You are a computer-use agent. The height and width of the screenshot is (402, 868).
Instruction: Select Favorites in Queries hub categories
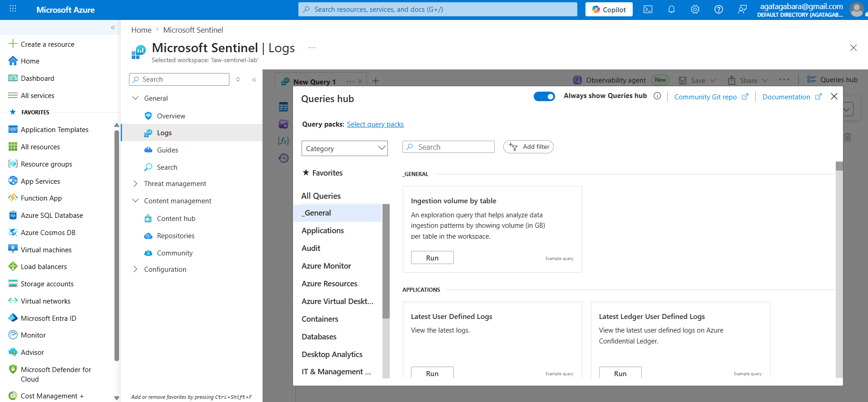click(x=322, y=173)
